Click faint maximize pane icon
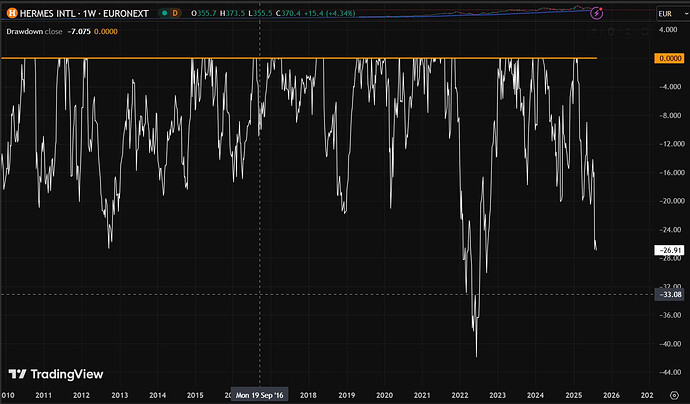 click(644, 32)
